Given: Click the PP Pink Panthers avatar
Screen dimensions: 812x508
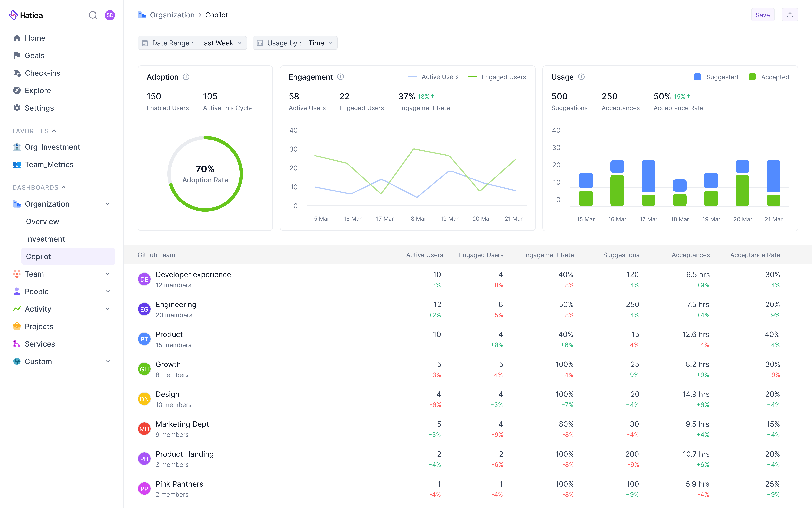Looking at the screenshot, I should (144, 489).
